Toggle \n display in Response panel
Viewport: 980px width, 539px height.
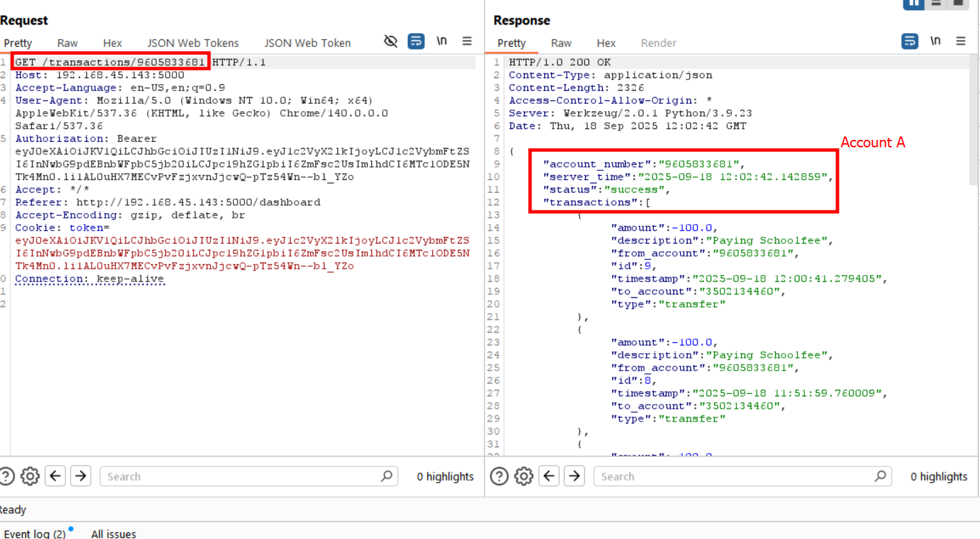pyautogui.click(x=935, y=41)
